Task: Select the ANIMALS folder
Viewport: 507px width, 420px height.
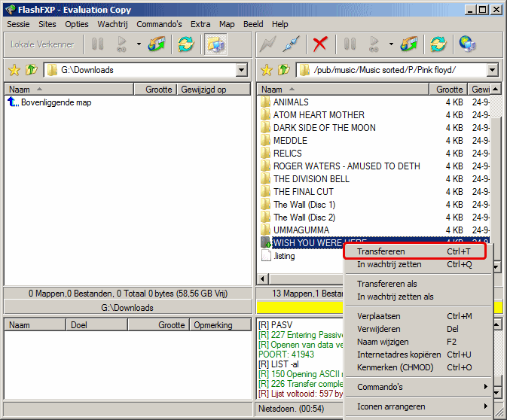Action: 291,102
